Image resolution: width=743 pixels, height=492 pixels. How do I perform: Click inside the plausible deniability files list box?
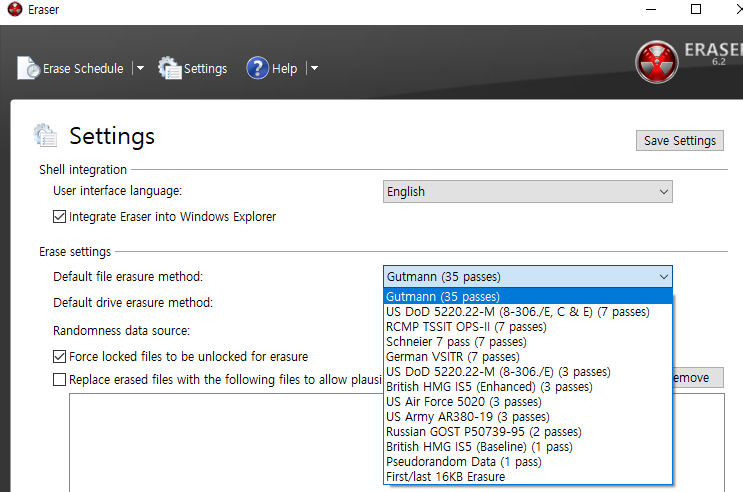(x=226, y=443)
